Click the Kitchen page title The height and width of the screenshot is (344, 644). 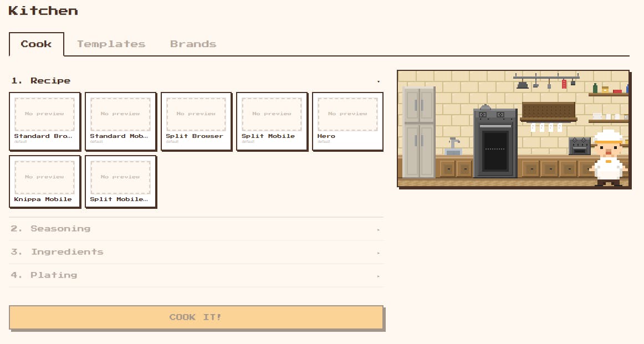[x=43, y=11]
